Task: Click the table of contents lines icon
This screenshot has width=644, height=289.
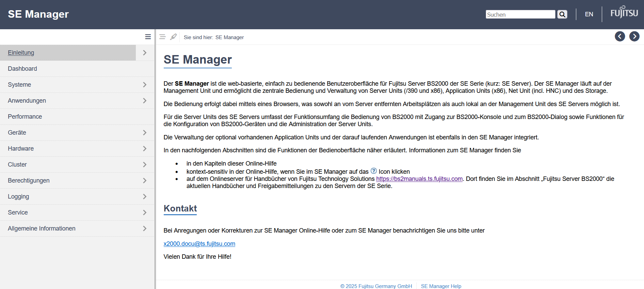Action: point(162,37)
